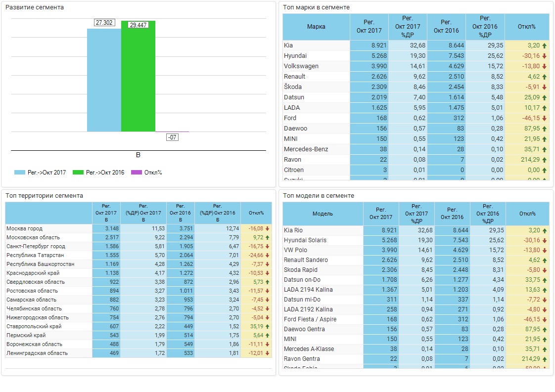Click the down arrow for Республика Татарстан
The height and width of the screenshot is (392, 555).
(x=268, y=256)
